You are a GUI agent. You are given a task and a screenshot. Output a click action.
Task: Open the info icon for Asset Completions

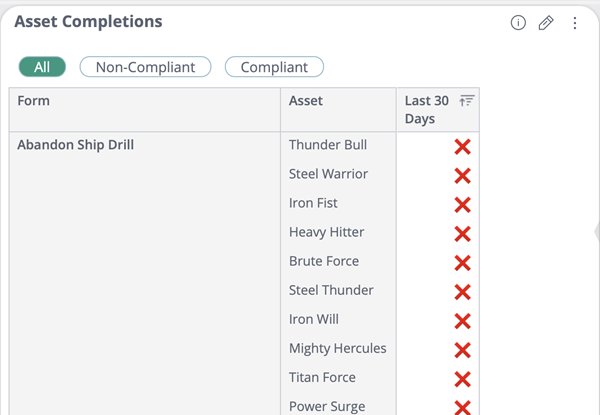tap(518, 23)
